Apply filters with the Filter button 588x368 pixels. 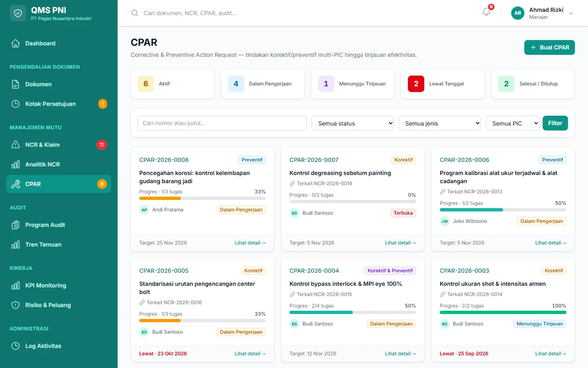555,123
